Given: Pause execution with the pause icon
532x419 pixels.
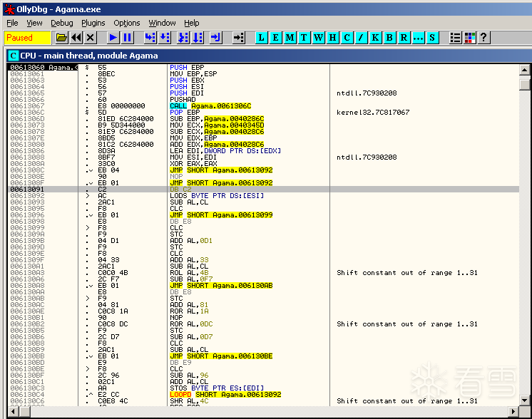Looking at the screenshot, I should [x=127, y=37].
